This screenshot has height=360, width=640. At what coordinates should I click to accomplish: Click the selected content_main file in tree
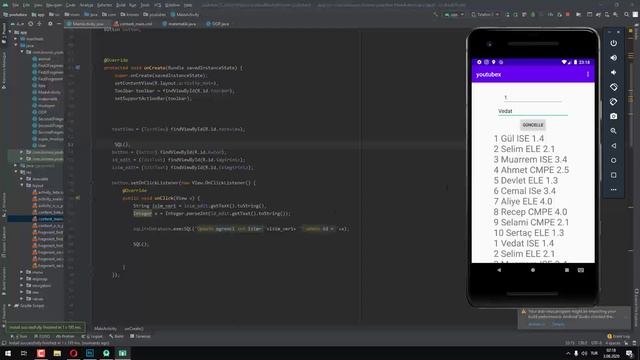50,219
